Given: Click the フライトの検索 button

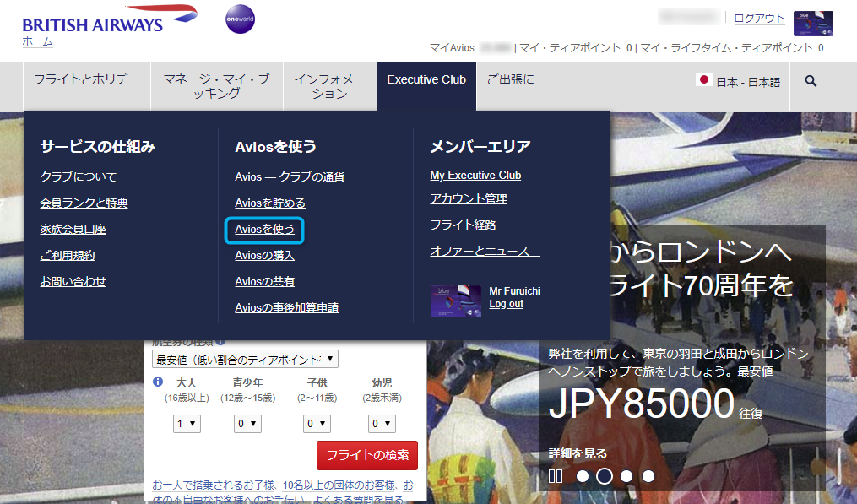Looking at the screenshot, I should [x=367, y=455].
